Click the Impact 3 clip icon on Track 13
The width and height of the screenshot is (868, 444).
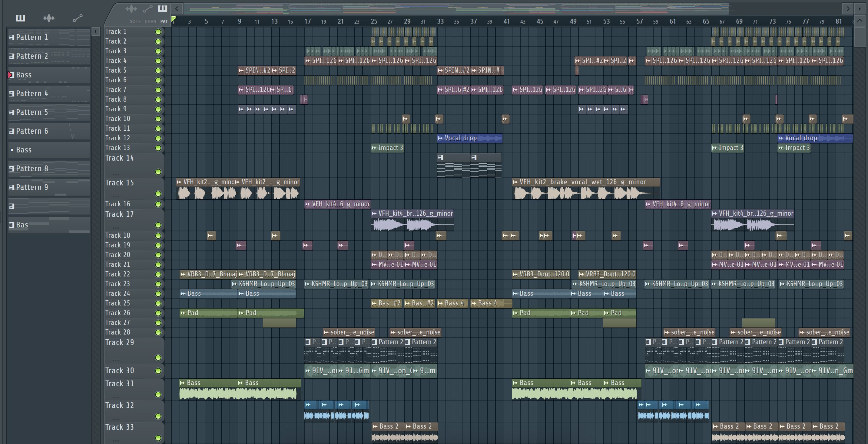[x=374, y=148]
